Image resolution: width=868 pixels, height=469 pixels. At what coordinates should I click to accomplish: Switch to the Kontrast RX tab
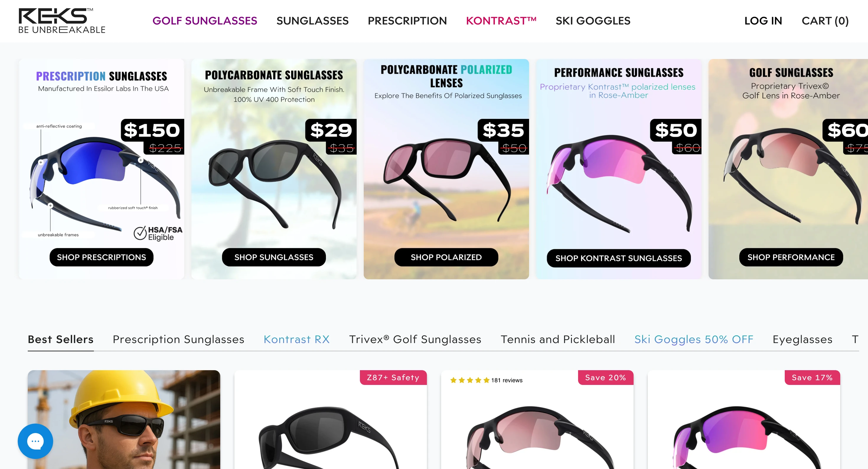point(296,340)
